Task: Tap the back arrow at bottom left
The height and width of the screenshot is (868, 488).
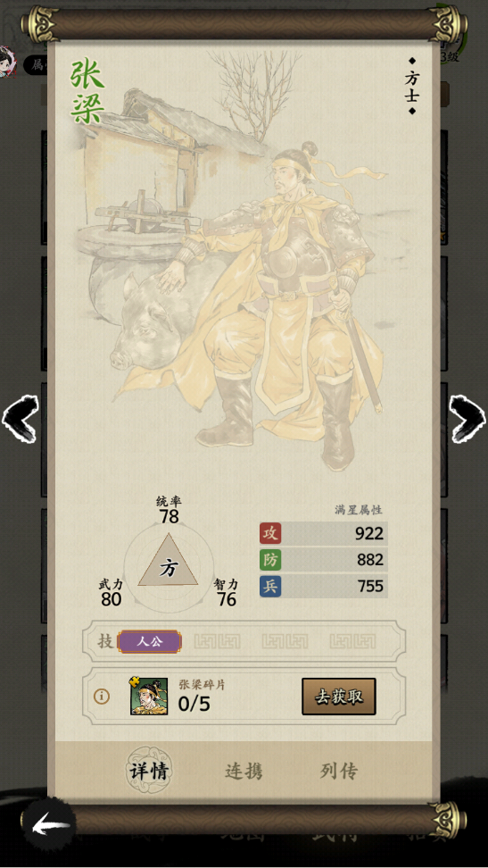Action: point(50,827)
